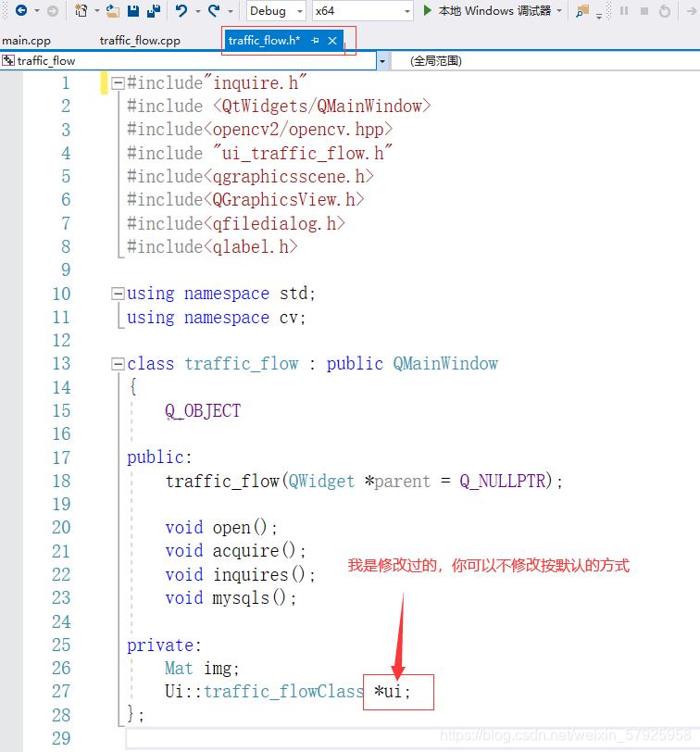Click the void acquire() declaration

235,551
